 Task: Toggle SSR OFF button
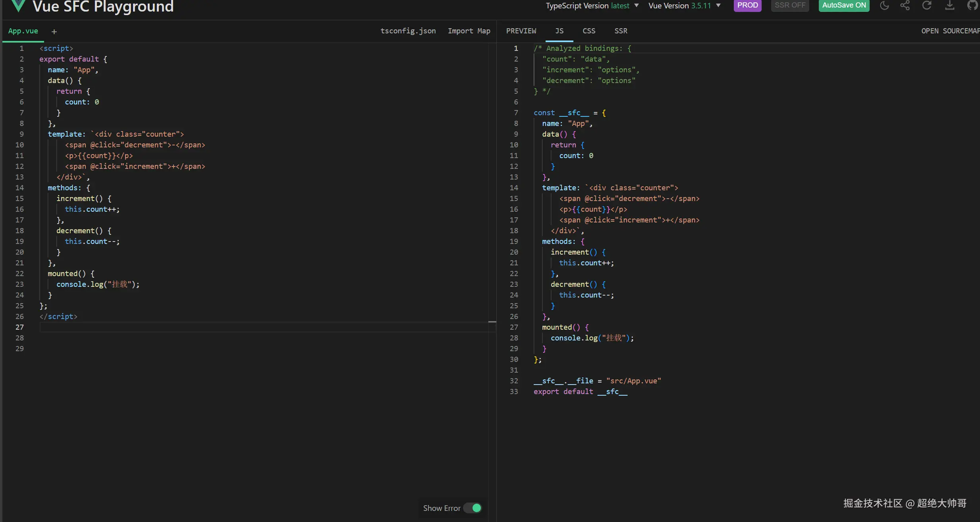(790, 6)
